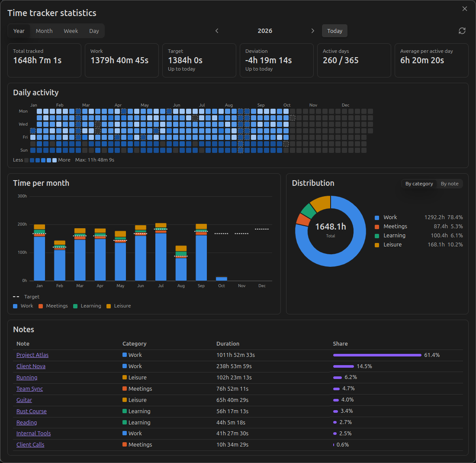Viewport: 476px width, 463px height.
Task: Click the Jul bar in Time per month chart
Action: pos(161,252)
